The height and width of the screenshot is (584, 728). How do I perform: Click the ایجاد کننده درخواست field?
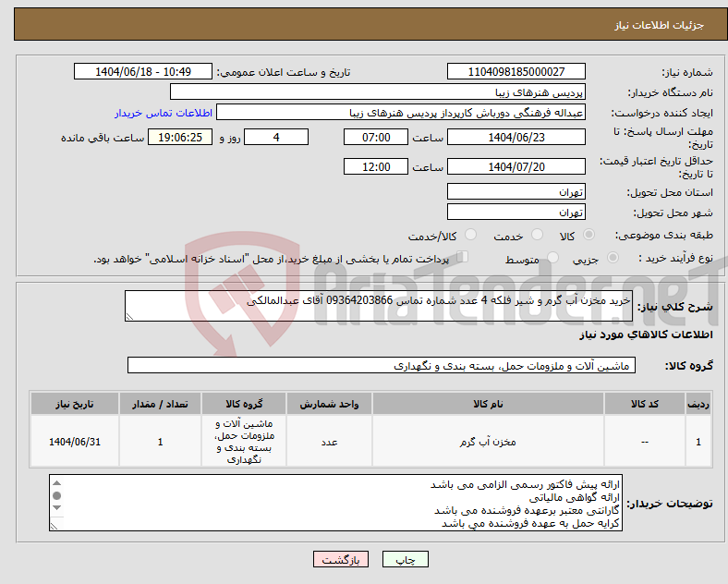(x=401, y=113)
